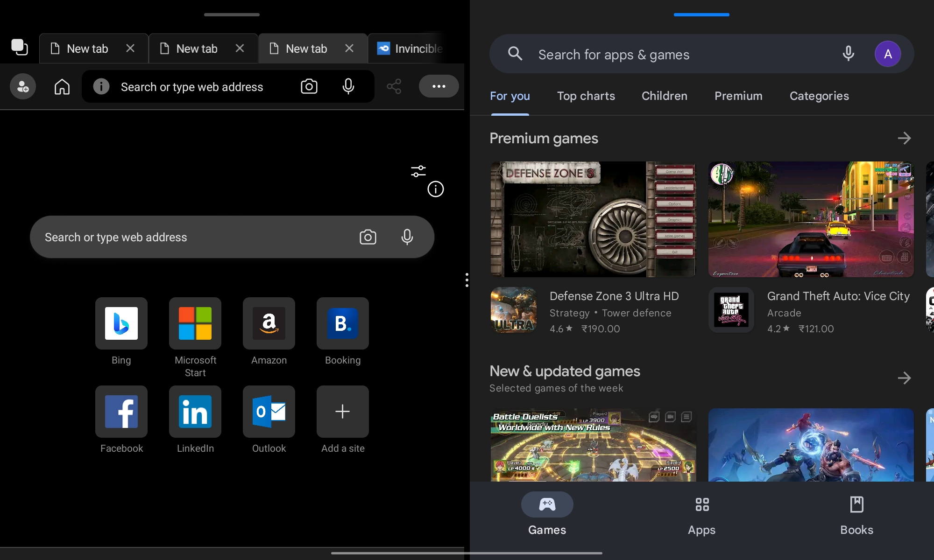This screenshot has height=560, width=934.
Task: Select the For you tab
Action: coord(510,96)
